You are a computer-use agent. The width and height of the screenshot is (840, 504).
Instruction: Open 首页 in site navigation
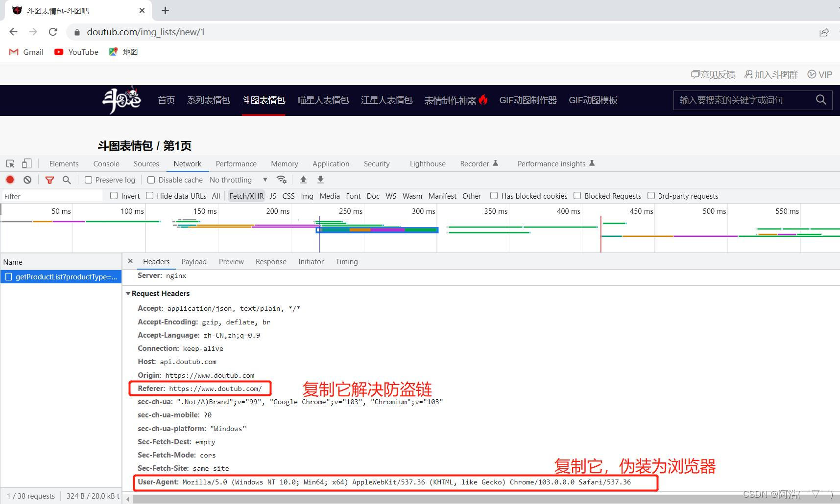167,100
